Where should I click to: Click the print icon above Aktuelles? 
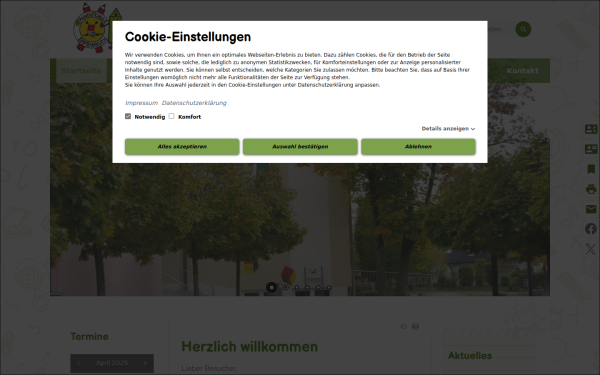click(x=415, y=326)
